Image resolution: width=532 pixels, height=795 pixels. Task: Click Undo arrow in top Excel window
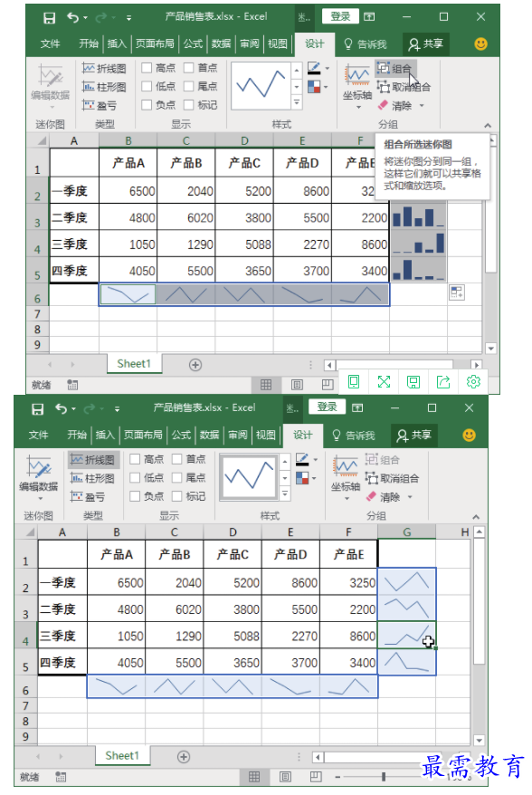(x=73, y=18)
